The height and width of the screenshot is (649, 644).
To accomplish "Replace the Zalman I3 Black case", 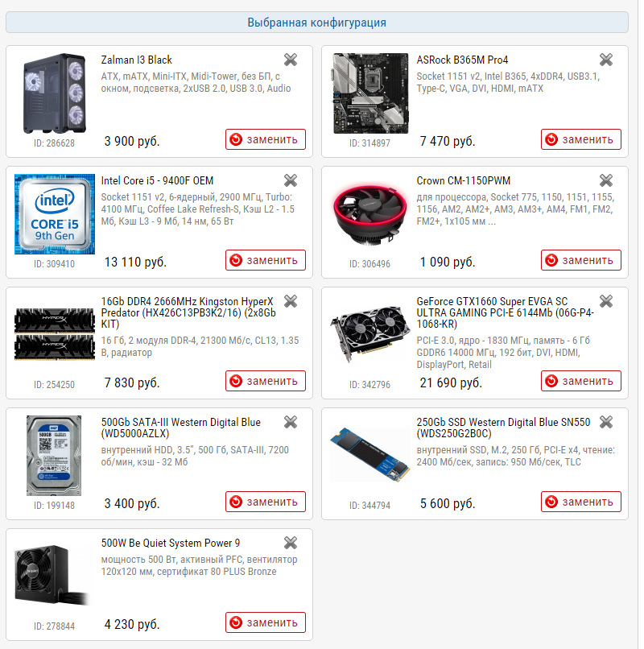I will (266, 139).
